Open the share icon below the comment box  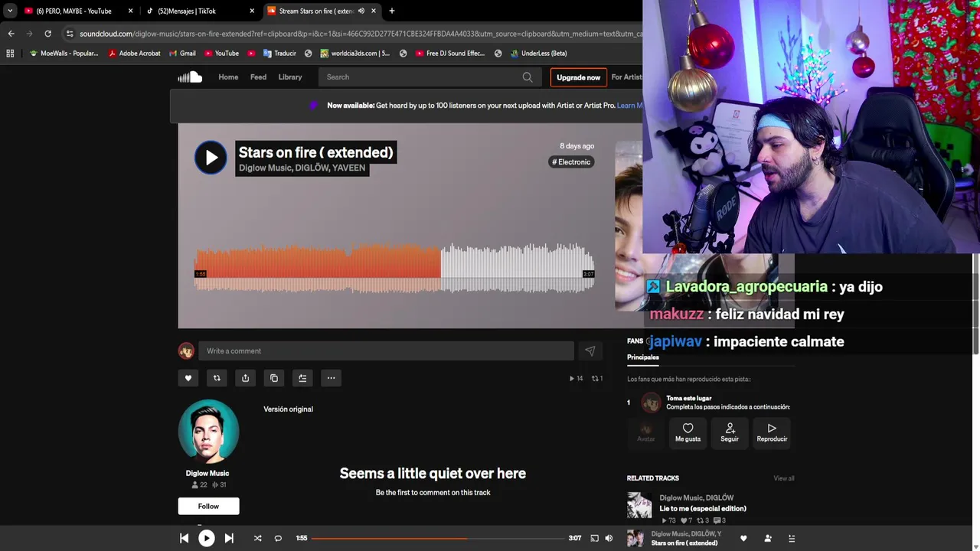tap(245, 378)
